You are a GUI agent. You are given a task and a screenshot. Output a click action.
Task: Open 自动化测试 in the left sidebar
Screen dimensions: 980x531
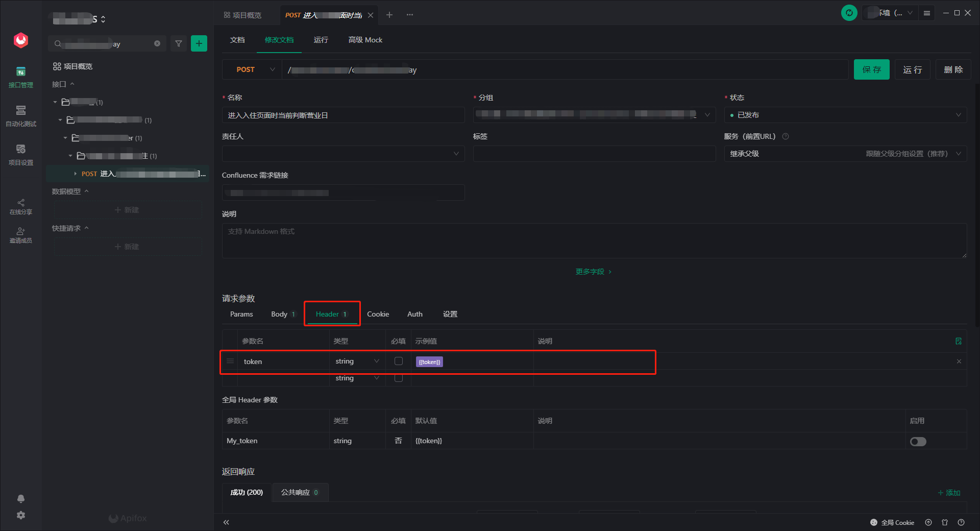pos(21,116)
